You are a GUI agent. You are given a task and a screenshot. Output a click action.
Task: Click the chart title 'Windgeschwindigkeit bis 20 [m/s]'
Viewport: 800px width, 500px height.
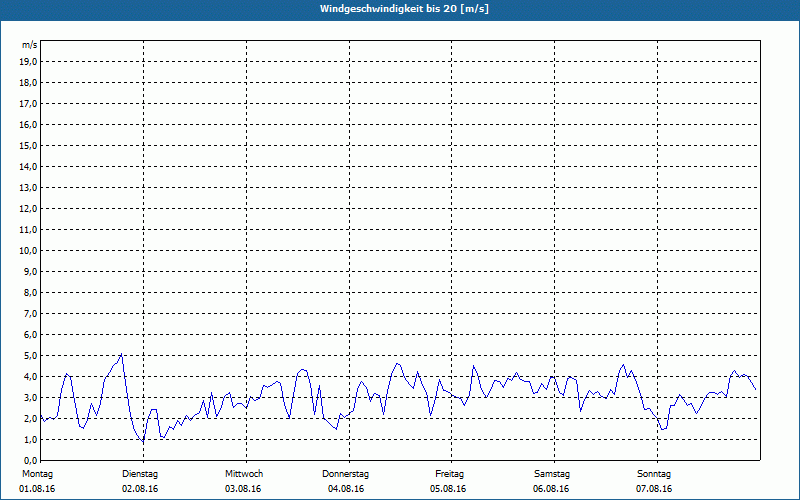point(404,9)
